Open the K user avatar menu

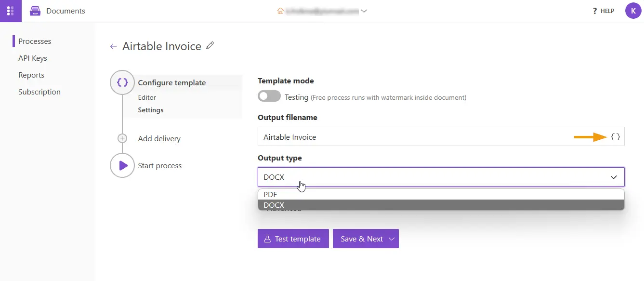(633, 11)
